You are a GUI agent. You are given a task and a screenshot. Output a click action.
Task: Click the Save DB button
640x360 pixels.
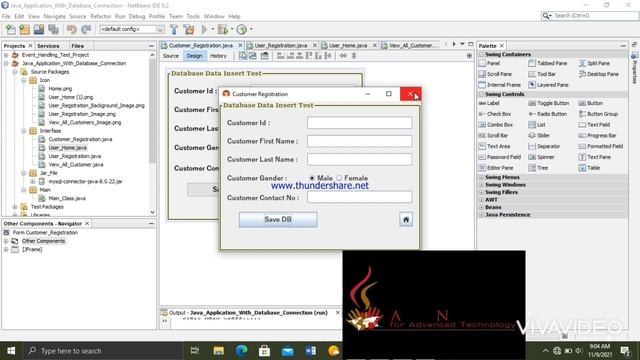(278, 220)
